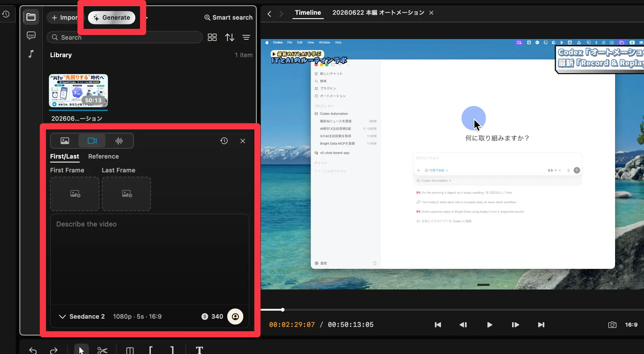Screen dimensions: 644x354
Task: Select the 50:13 video thumbnail in Library
Action: pyautogui.click(x=78, y=90)
